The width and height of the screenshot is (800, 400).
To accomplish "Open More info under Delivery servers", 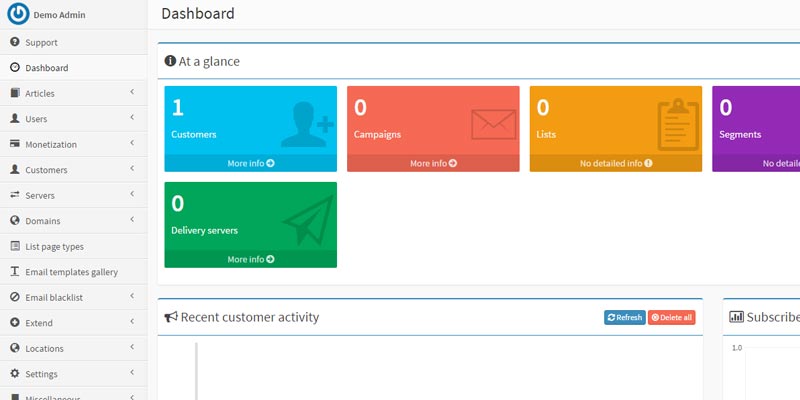I will [250, 259].
